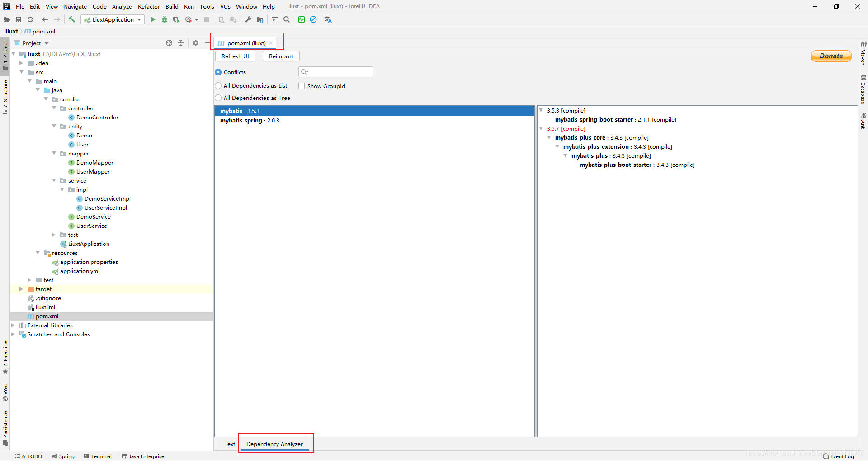
Task: Open the Terminal tool window
Action: (98, 456)
